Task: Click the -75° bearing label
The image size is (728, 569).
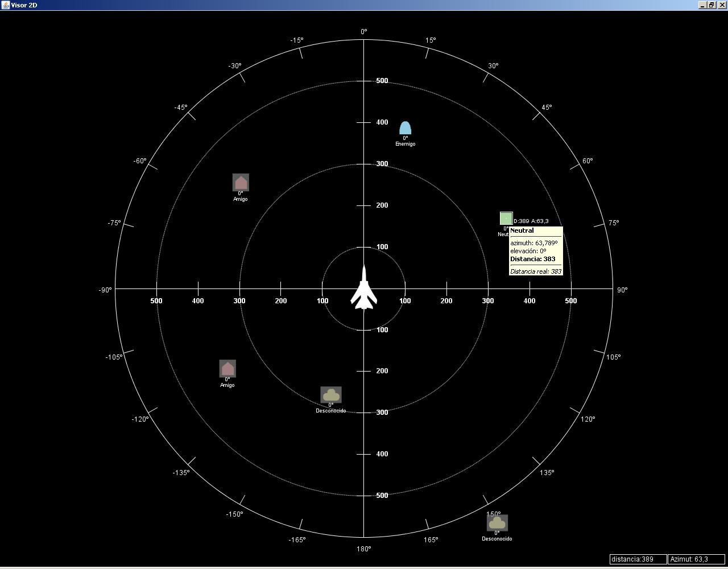Action: tap(114, 223)
